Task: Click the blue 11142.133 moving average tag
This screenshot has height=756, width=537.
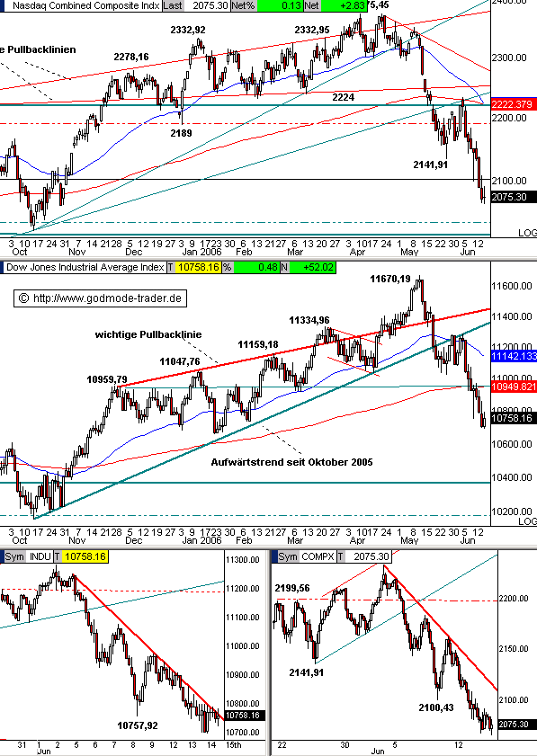Action: (x=514, y=356)
